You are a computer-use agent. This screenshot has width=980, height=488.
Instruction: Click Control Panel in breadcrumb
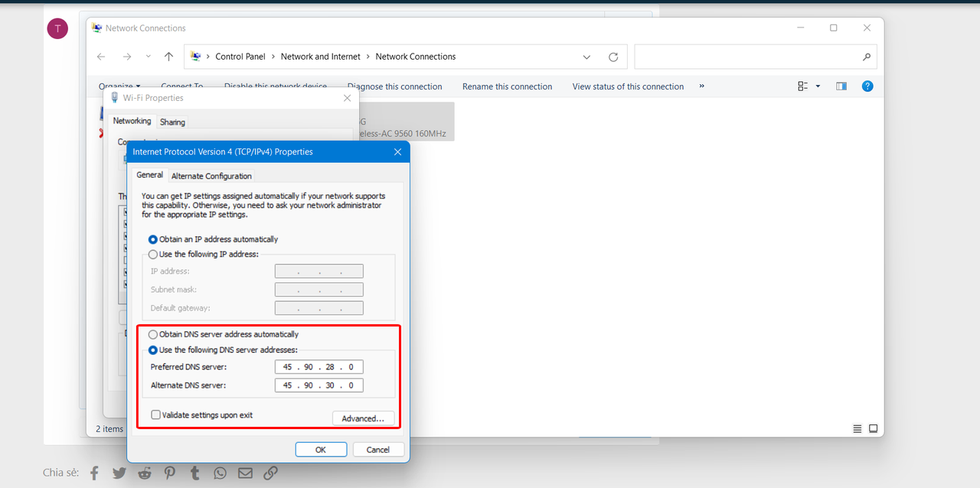pyautogui.click(x=240, y=57)
